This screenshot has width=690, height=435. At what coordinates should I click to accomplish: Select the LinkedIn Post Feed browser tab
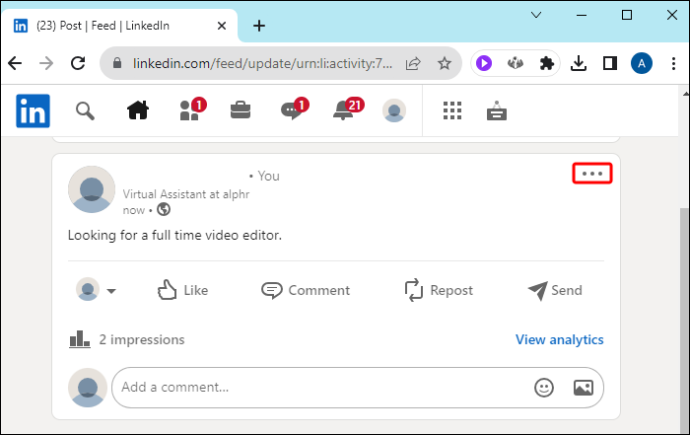pos(120,26)
